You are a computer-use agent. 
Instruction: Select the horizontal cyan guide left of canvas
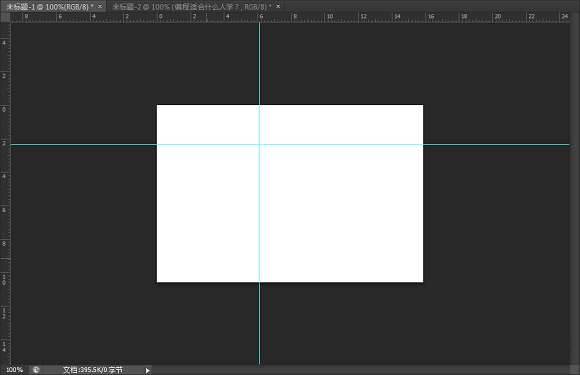pos(83,144)
